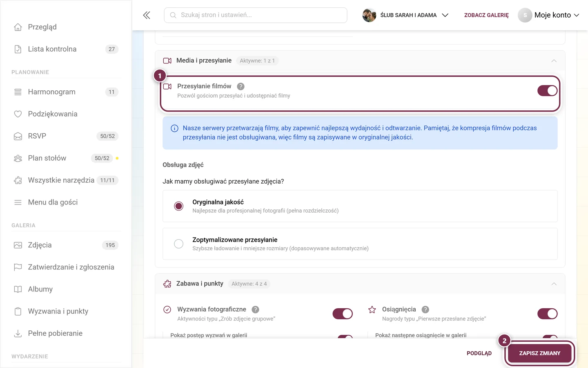Open the Moje konto dropdown

[x=549, y=15]
